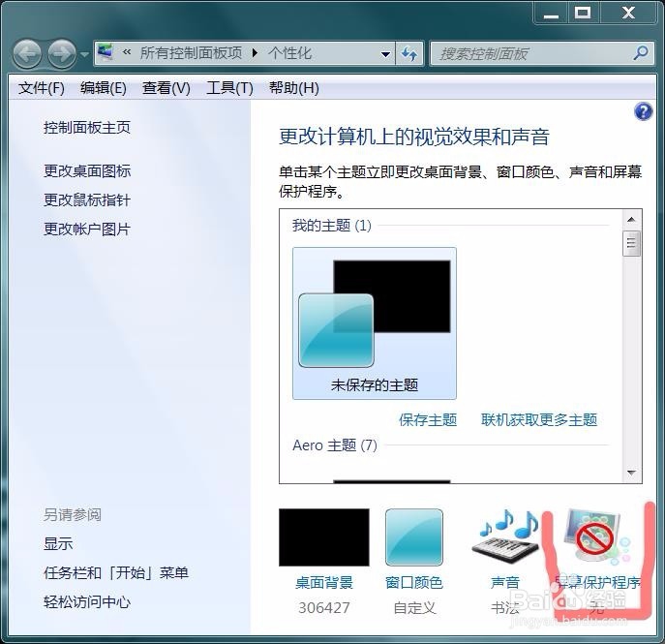Click the 我的主题 (1) group header
This screenshot has height=644, width=665.
tap(332, 226)
